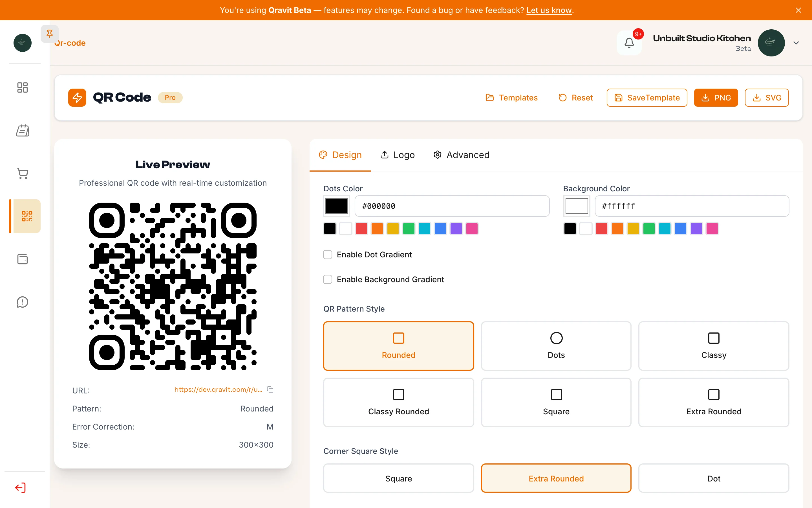Viewport: 812px width, 508px height.
Task: Open the feedback alert bubble icon in sidebar
Action: pyautogui.click(x=23, y=302)
